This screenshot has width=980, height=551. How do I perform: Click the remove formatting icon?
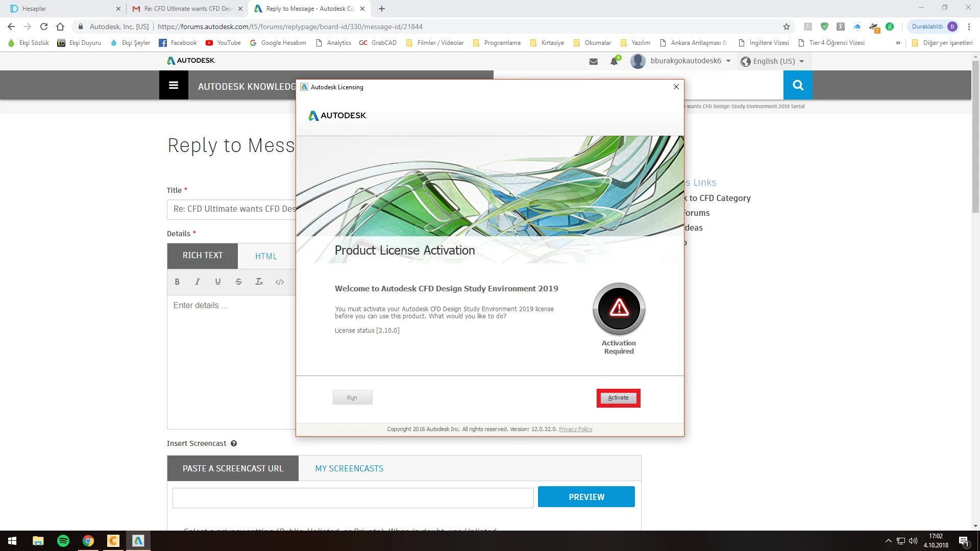point(259,282)
